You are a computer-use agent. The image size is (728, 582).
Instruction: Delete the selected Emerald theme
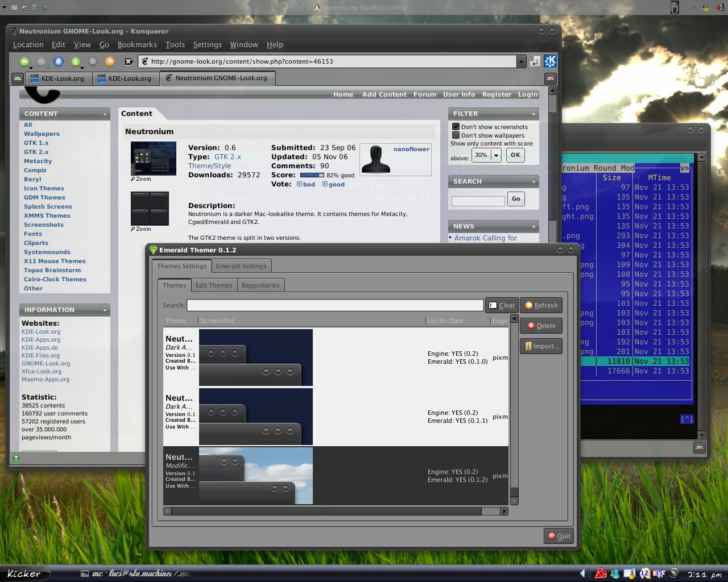coord(541,326)
